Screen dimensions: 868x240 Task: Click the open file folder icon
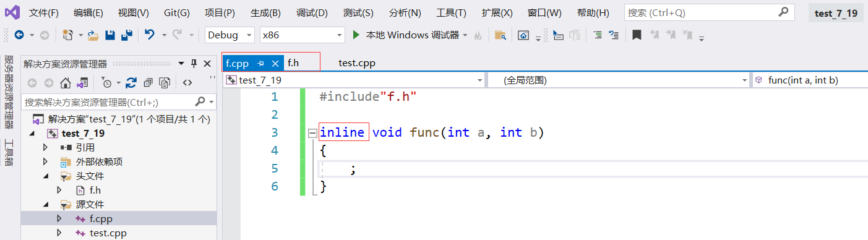(x=93, y=35)
